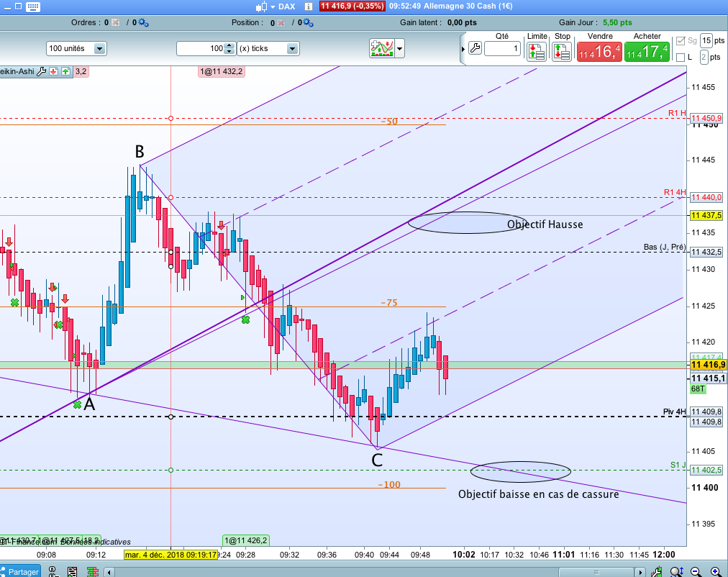Click the S1 J level label 11 402,5

pos(706,471)
